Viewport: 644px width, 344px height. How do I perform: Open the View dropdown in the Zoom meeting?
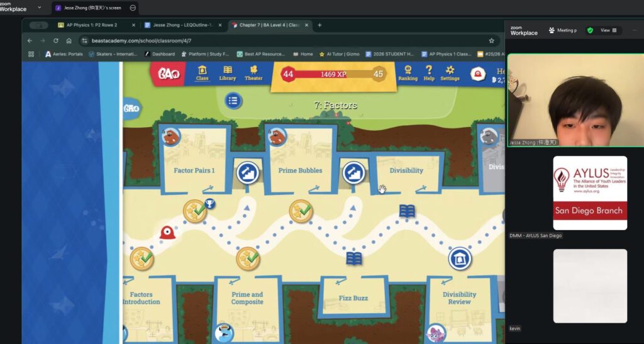tap(608, 30)
